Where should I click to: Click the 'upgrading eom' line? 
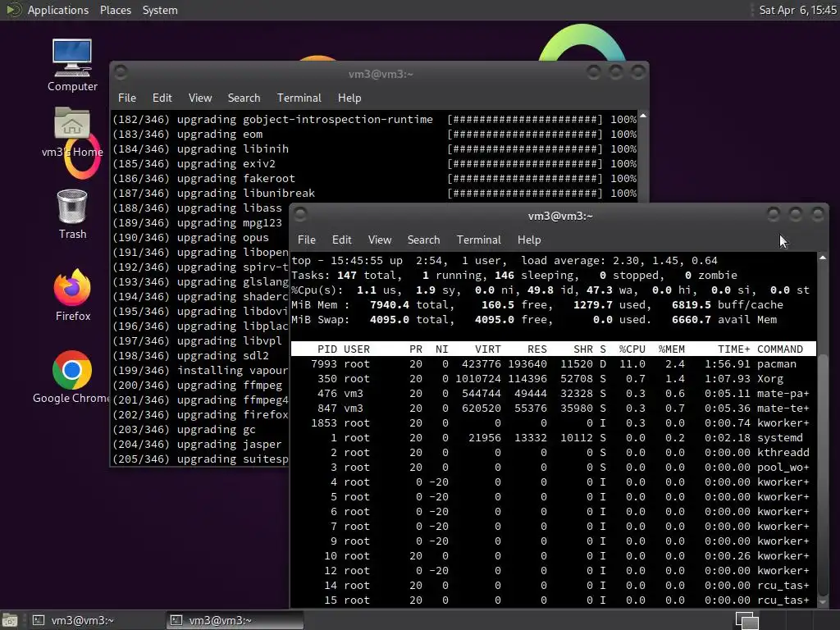pos(374,134)
